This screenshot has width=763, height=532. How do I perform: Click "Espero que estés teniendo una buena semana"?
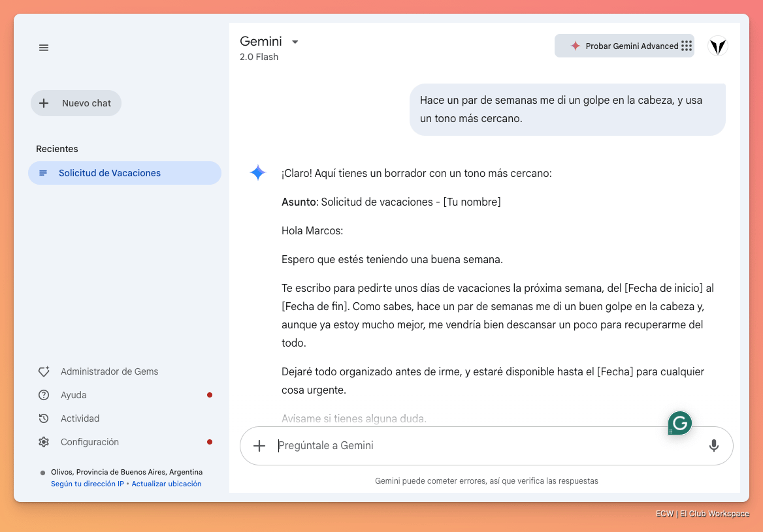pyautogui.click(x=392, y=259)
